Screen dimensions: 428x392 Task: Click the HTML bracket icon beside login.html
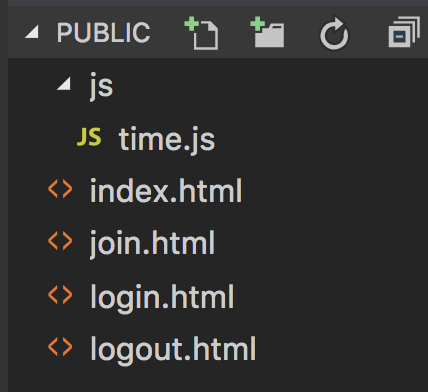[60, 294]
